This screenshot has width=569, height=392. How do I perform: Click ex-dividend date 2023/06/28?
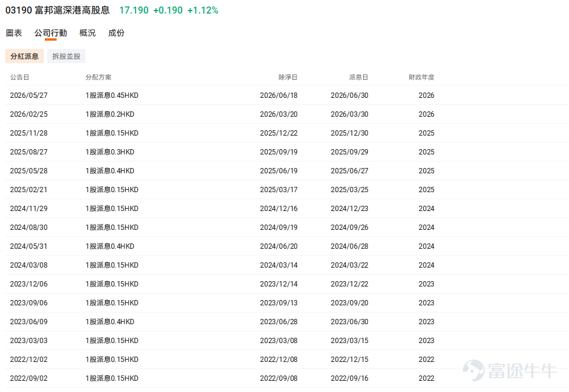(279, 322)
